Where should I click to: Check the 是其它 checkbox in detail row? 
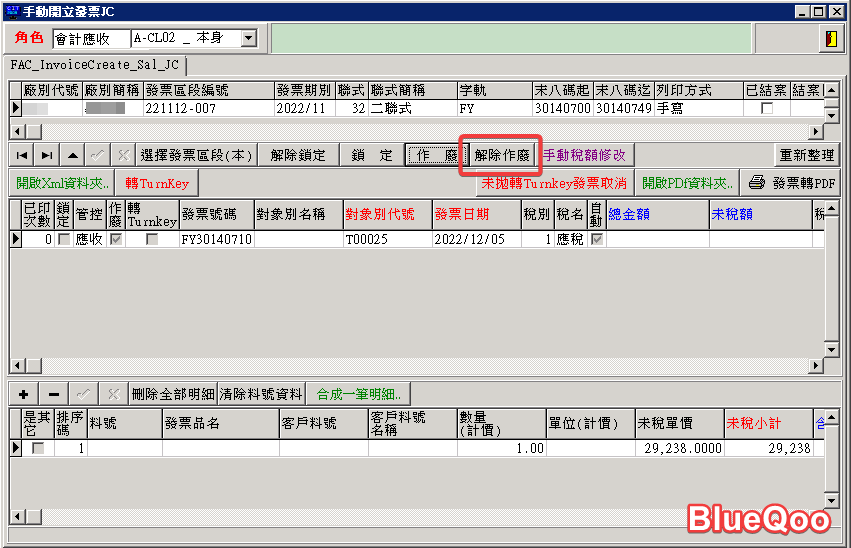(38, 449)
